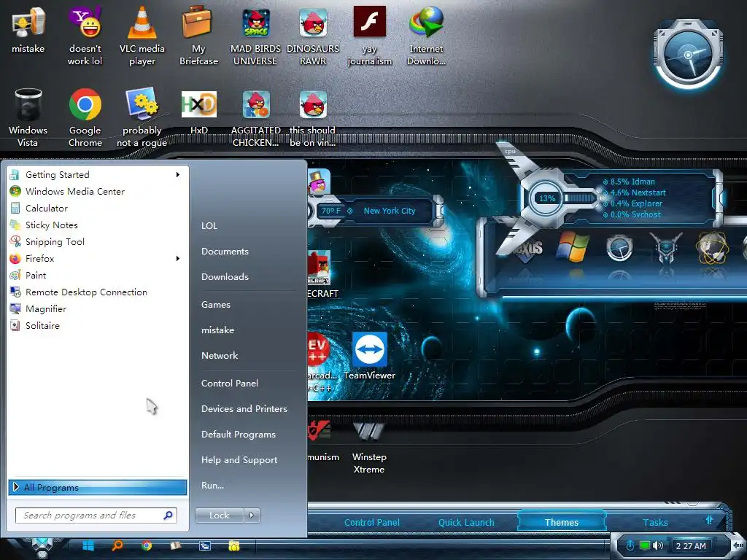The height and width of the screenshot is (560, 747).
Task: Click the clock icon in the dock
Action: [x=619, y=249]
